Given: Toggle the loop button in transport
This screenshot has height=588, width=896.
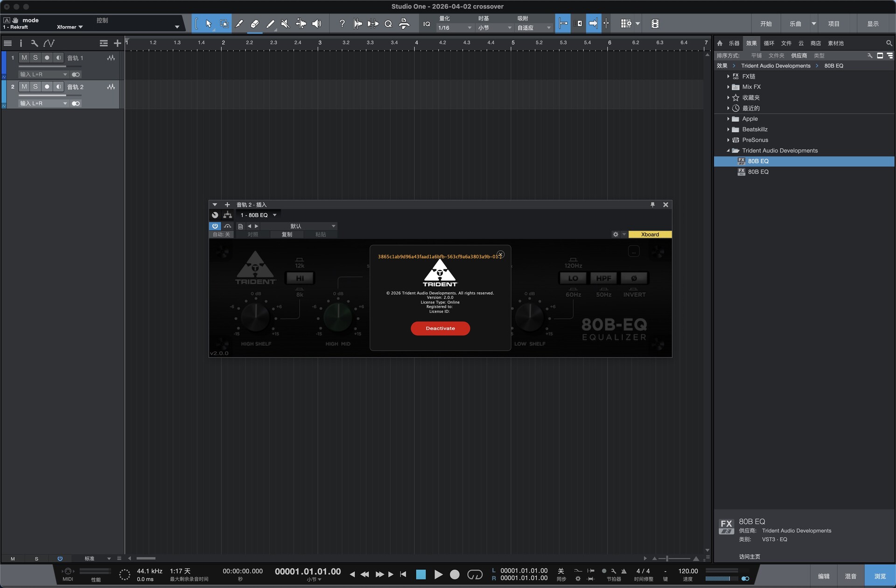Looking at the screenshot, I should 475,574.
